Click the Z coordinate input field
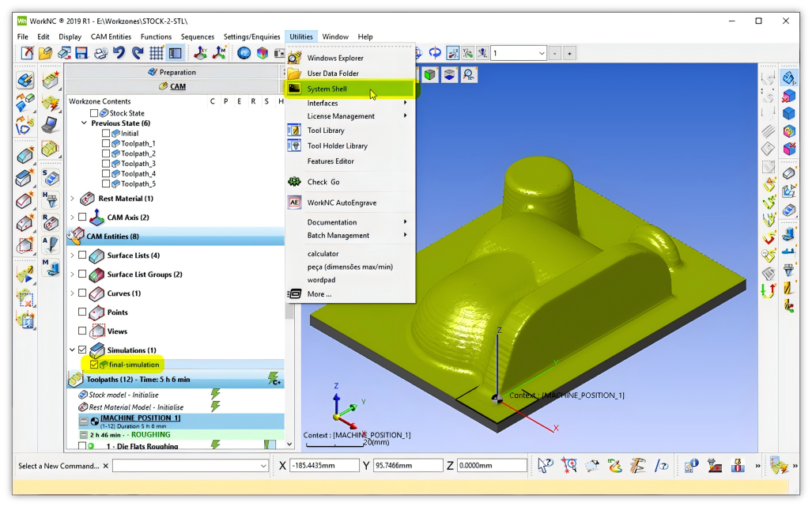812x507 pixels. (492, 466)
